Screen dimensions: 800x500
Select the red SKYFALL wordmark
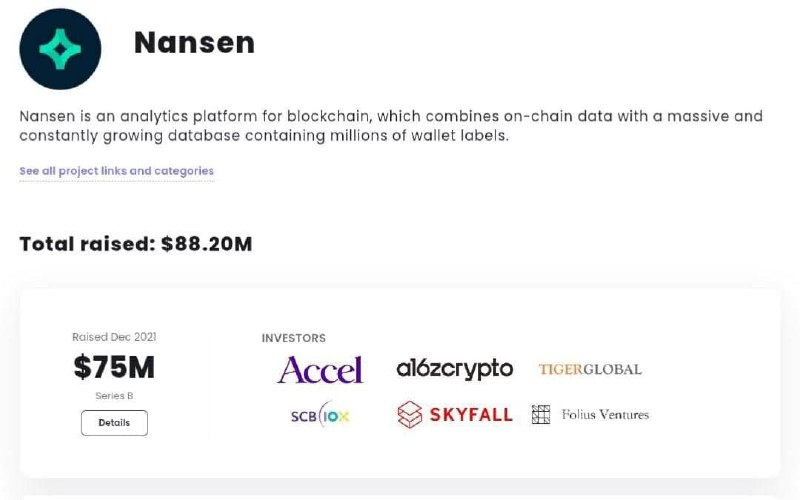[x=471, y=415]
